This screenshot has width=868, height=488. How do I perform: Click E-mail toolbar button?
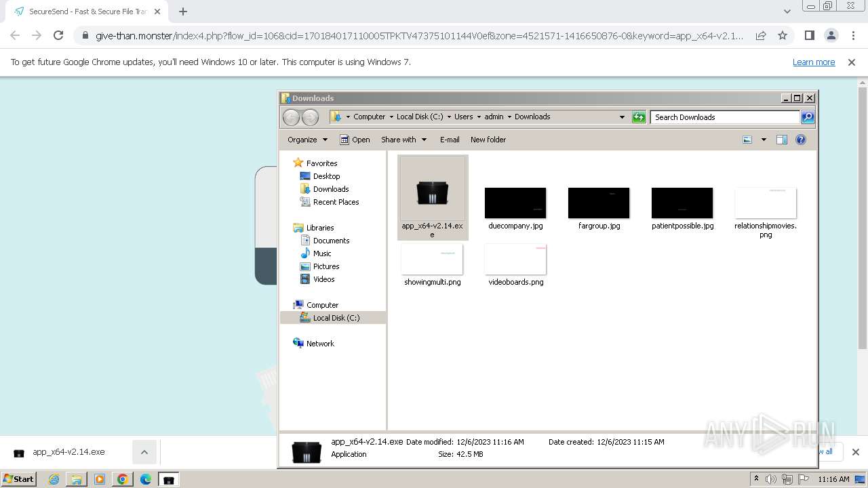coord(450,140)
